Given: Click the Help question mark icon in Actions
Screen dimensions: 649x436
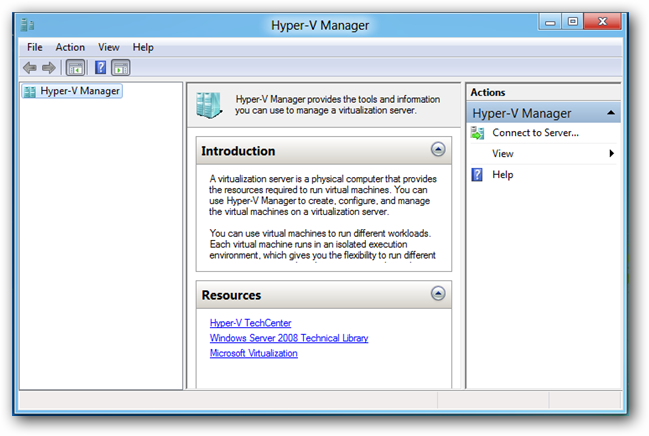Looking at the screenshot, I should [477, 175].
